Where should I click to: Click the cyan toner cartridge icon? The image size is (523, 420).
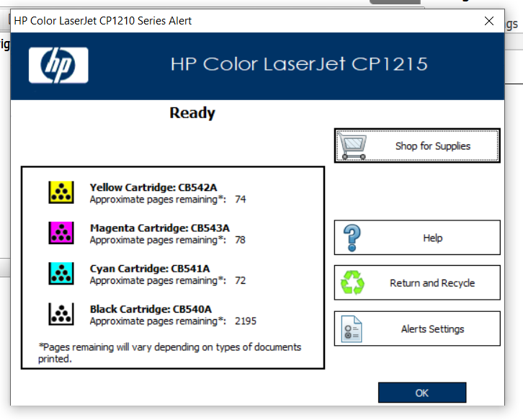click(x=61, y=274)
